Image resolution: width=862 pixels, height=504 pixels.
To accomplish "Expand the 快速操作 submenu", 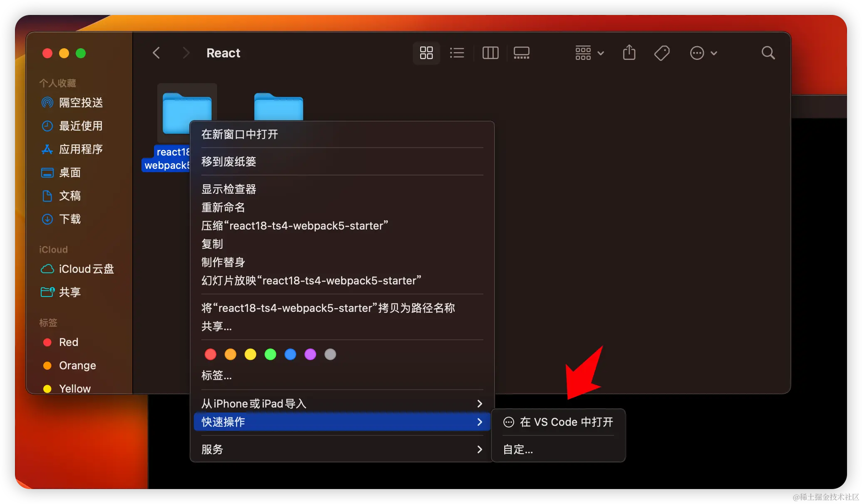I will click(x=342, y=422).
